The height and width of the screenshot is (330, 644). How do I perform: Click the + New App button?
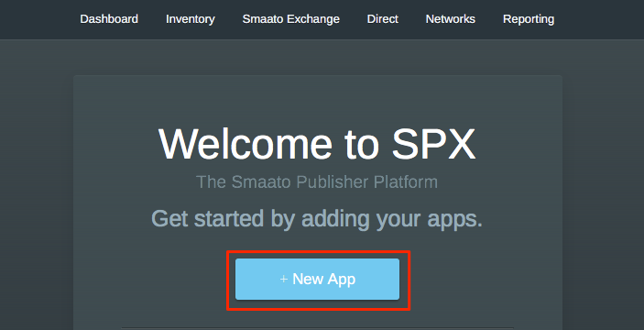pos(317,279)
